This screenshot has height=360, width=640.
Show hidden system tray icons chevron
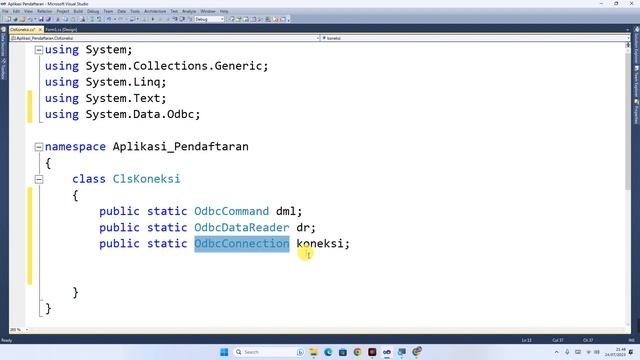click(557, 352)
